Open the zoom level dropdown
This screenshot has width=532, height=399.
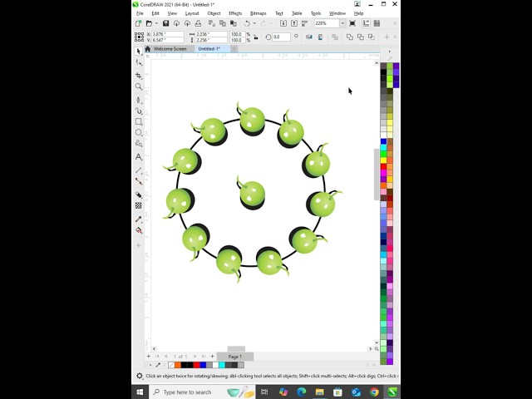click(342, 23)
